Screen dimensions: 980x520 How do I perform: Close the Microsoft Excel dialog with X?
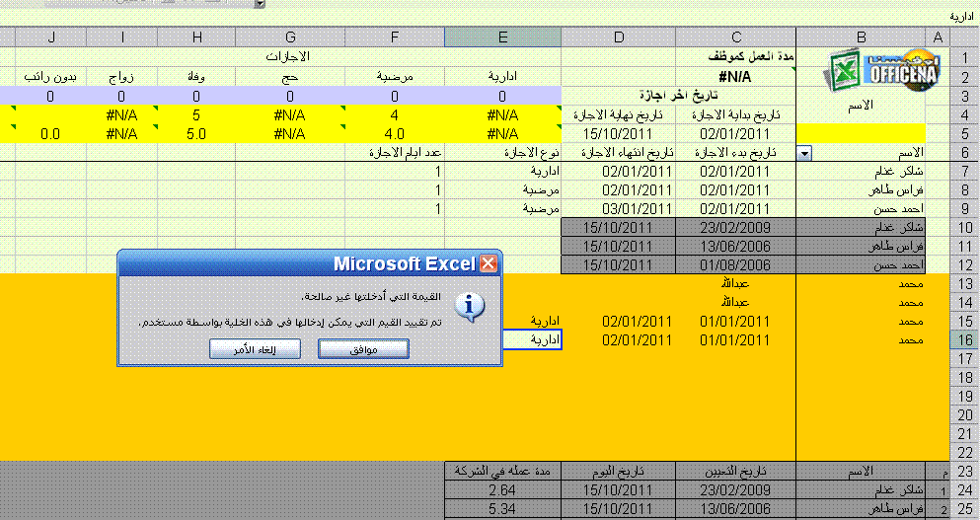click(x=489, y=263)
